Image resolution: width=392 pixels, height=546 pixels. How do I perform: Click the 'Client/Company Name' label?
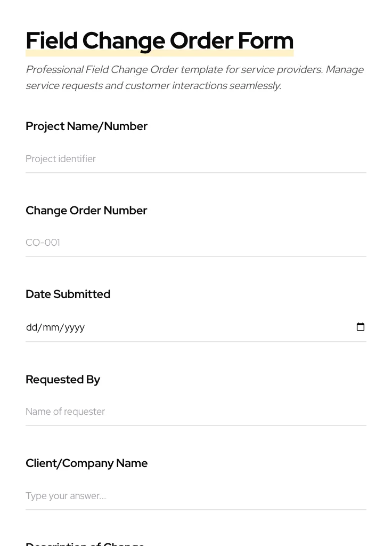[x=86, y=463]
